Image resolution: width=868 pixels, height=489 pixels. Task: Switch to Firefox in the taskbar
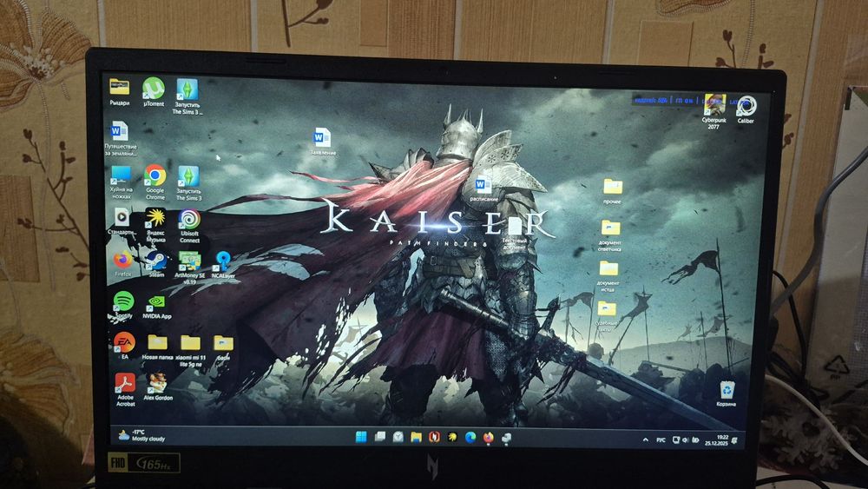[488, 438]
